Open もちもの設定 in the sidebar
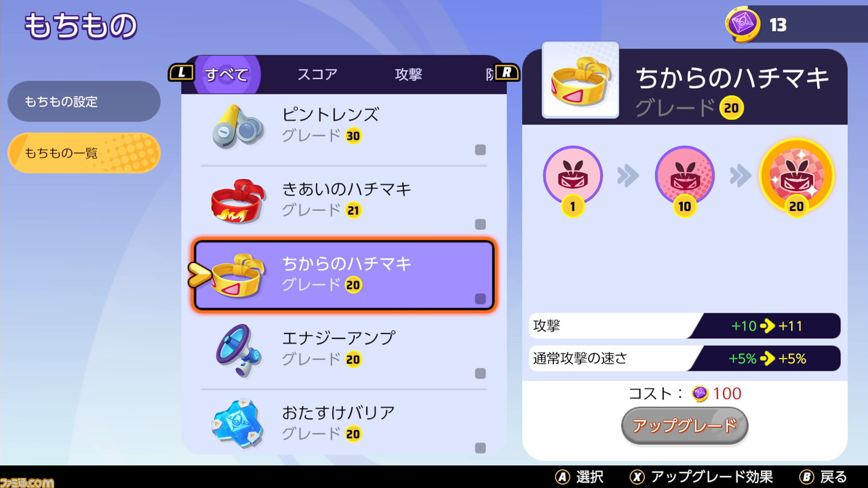 (x=84, y=102)
